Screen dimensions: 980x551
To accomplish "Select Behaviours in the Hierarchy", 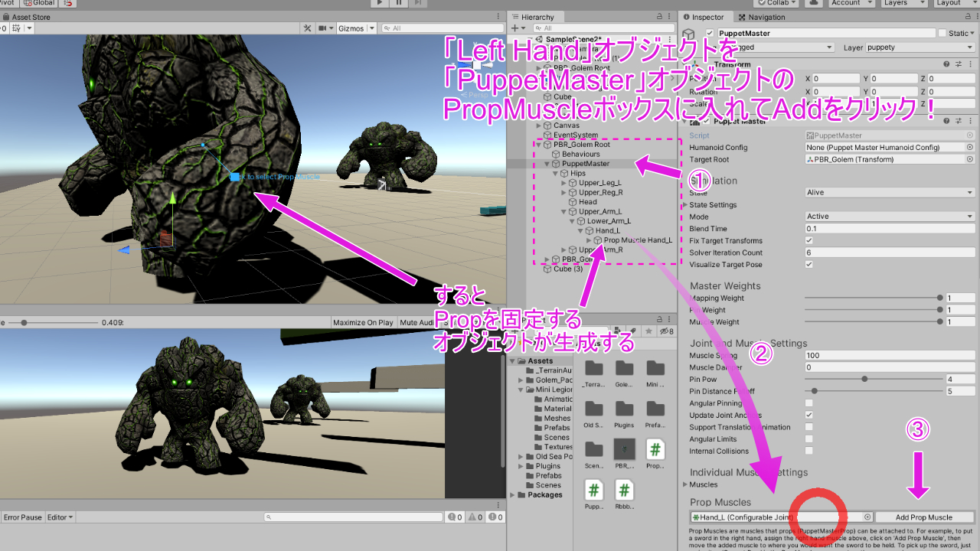I will pyautogui.click(x=581, y=154).
